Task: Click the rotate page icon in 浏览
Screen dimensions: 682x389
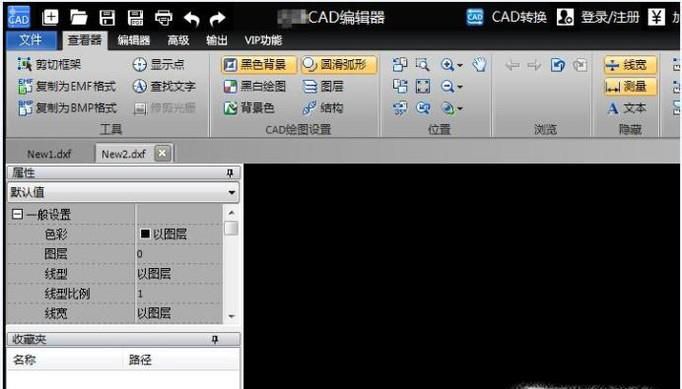Action: click(x=558, y=65)
